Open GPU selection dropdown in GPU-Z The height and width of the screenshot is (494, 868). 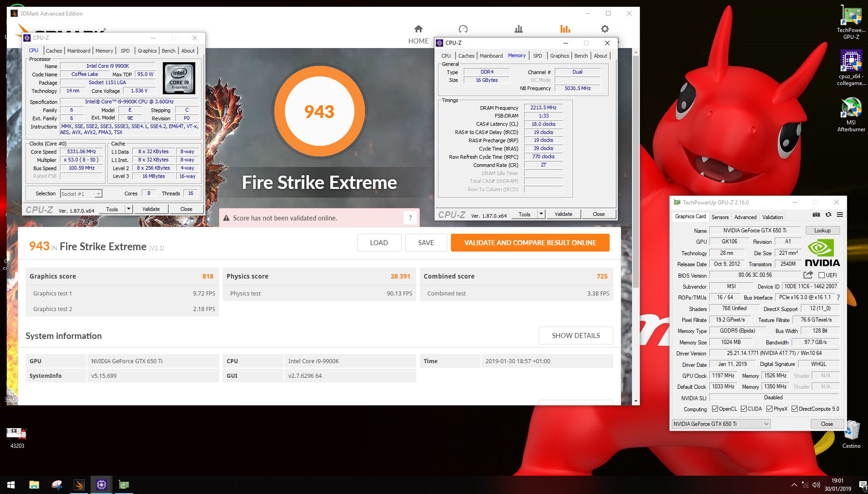(721, 424)
